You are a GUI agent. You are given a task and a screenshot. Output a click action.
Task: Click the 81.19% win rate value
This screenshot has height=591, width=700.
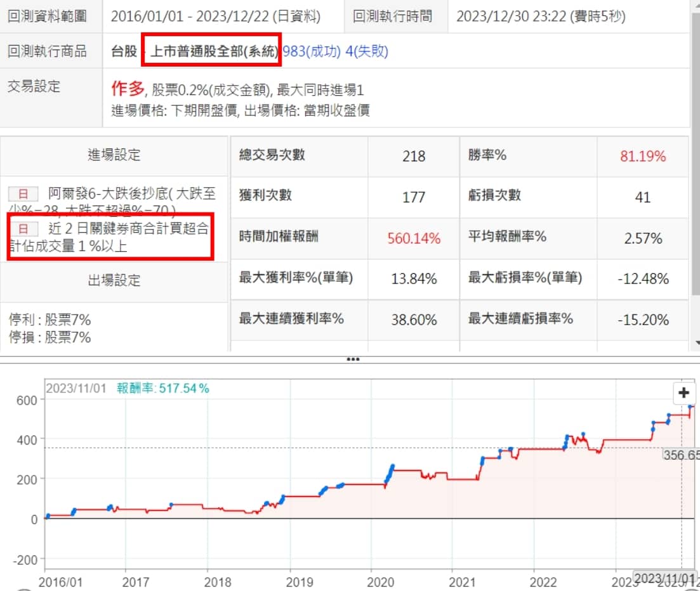pos(642,156)
